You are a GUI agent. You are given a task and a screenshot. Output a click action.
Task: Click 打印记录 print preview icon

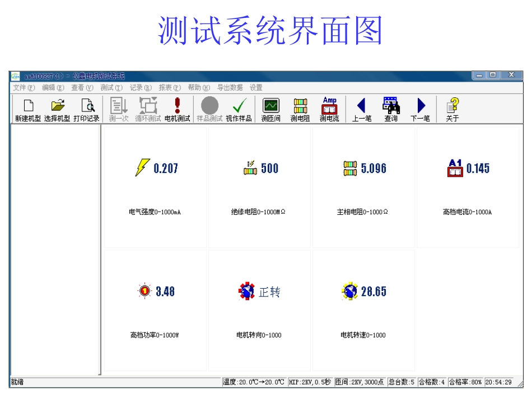[x=87, y=105]
